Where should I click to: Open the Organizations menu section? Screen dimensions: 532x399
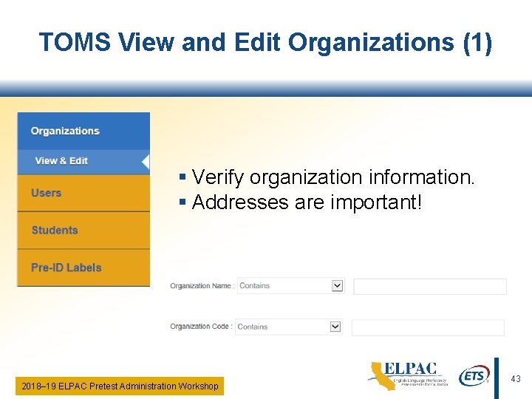(83, 131)
